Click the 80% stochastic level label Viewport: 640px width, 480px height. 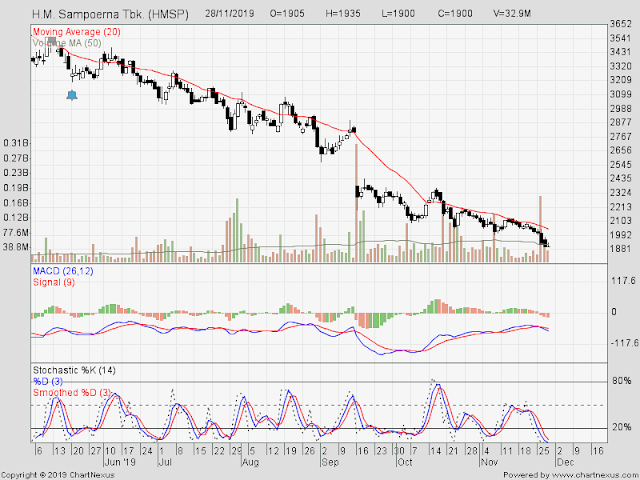coord(622,381)
